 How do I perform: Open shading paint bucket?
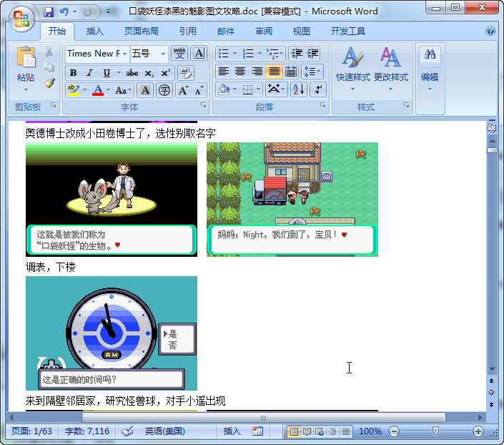[x=224, y=89]
